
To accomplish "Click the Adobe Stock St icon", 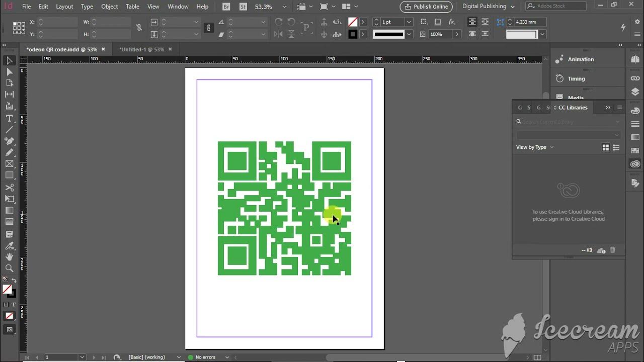I will [x=243, y=7].
